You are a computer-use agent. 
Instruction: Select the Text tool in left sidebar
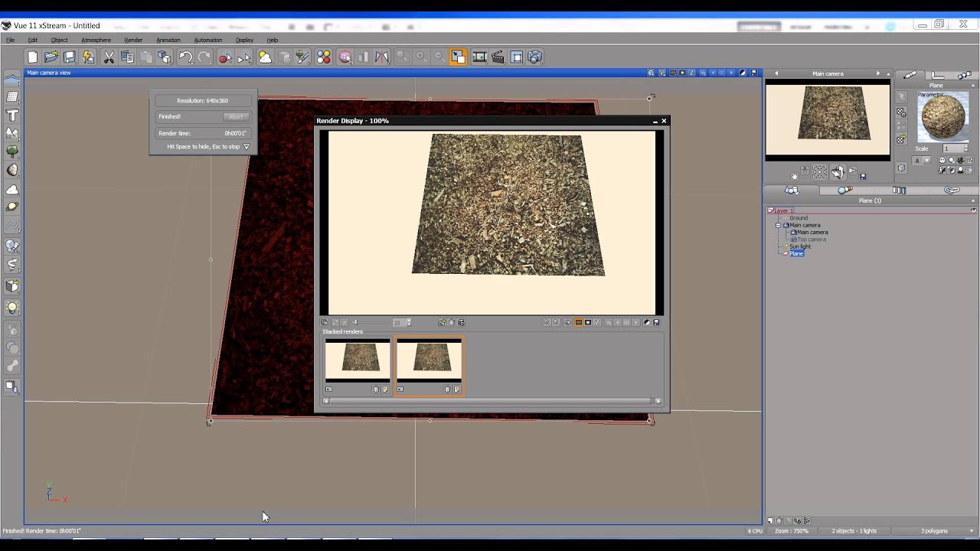point(12,116)
